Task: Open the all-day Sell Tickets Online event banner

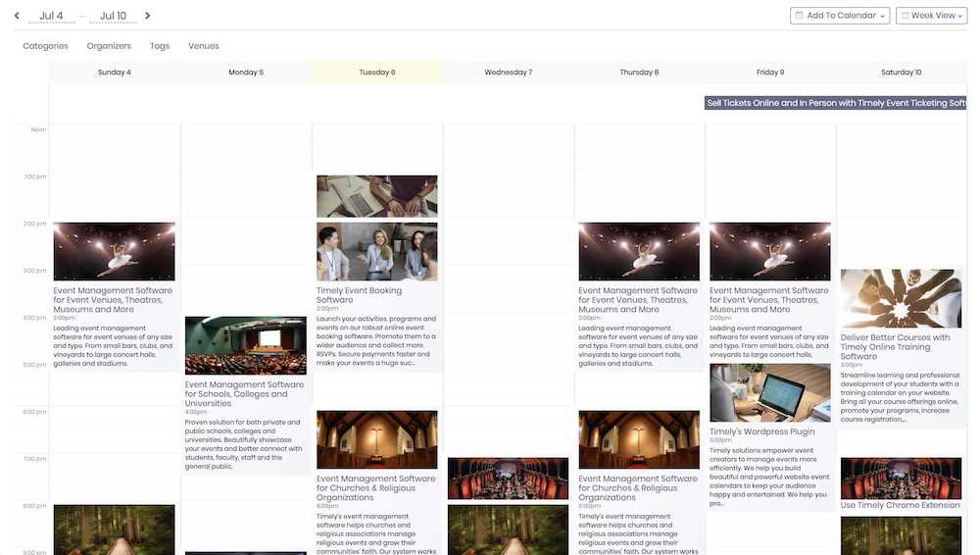Action: tap(835, 103)
